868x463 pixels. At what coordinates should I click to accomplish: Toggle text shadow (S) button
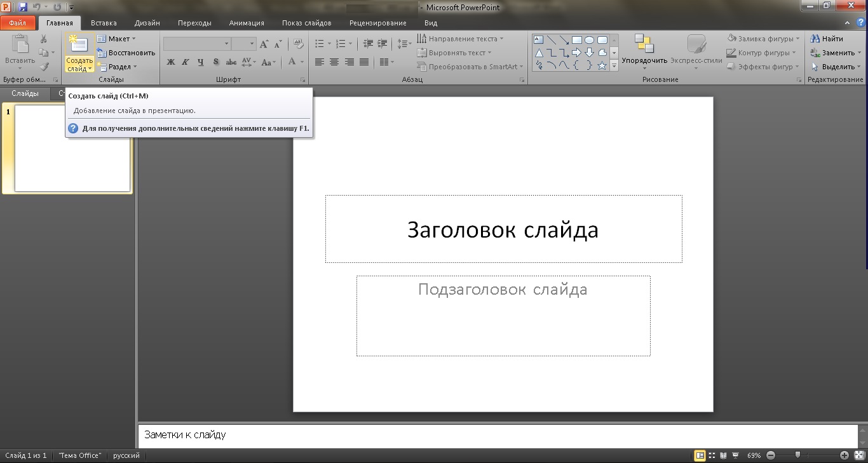click(x=216, y=62)
